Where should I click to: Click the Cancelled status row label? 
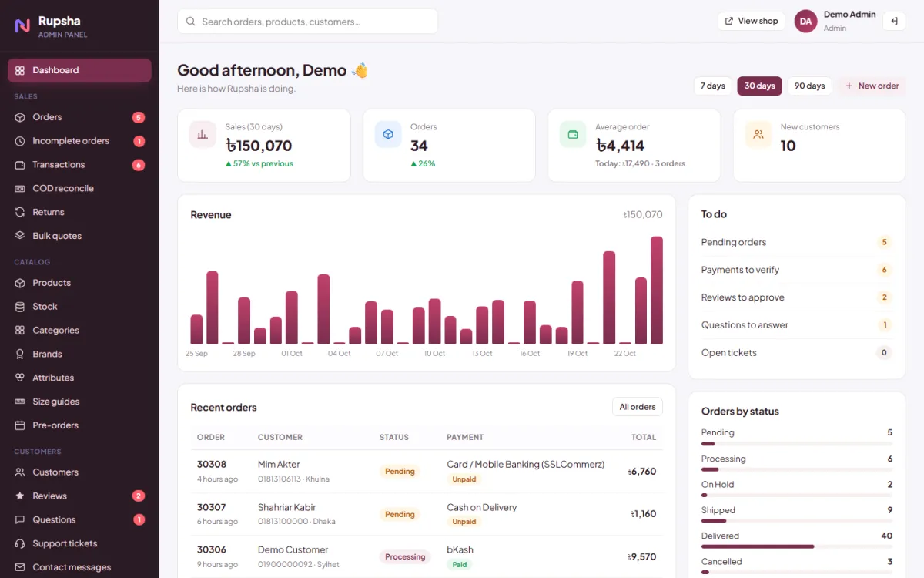pyautogui.click(x=721, y=561)
